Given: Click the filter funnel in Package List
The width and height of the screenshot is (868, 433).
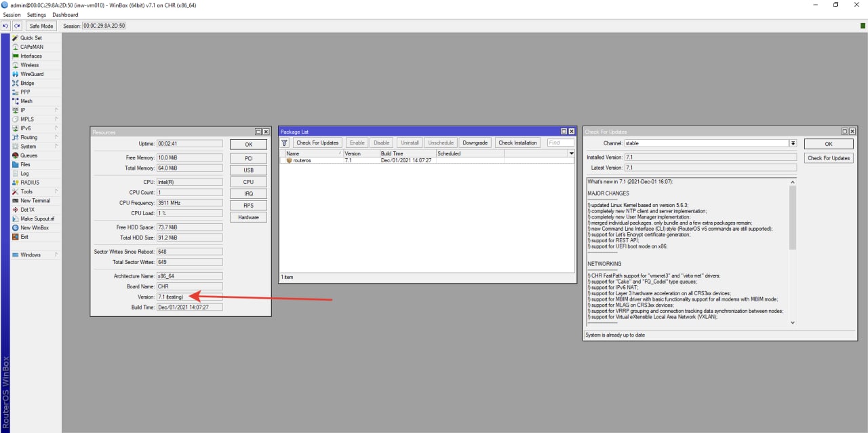Looking at the screenshot, I should click(x=285, y=143).
